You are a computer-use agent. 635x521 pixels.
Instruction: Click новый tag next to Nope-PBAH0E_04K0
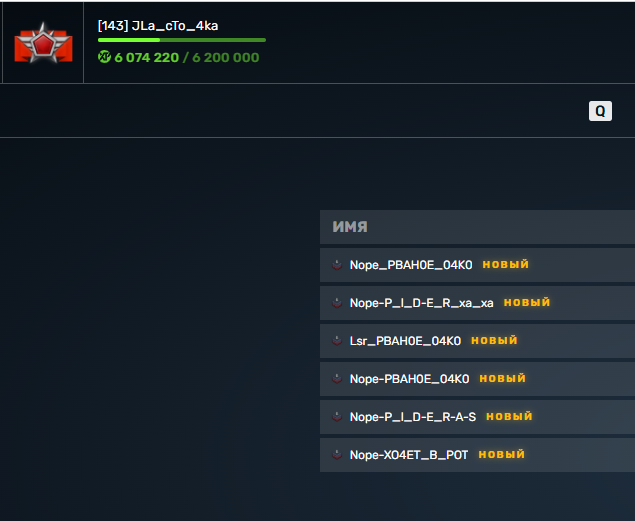[503, 379]
